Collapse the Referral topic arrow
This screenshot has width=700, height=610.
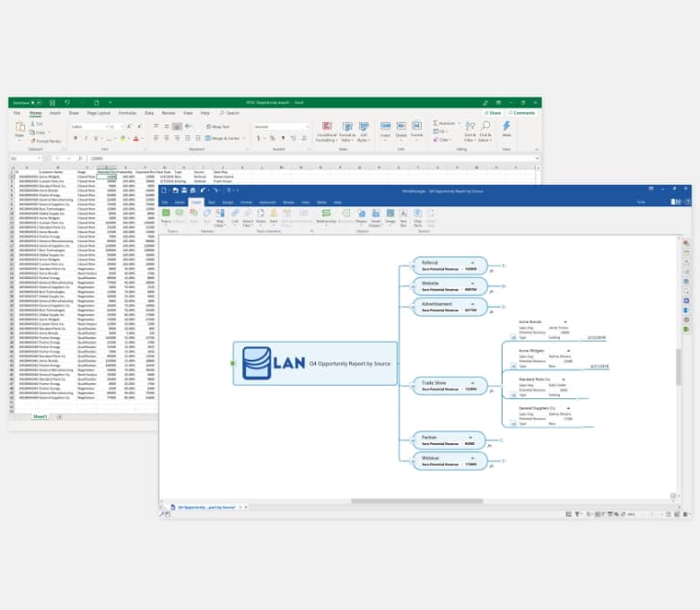click(x=472, y=263)
